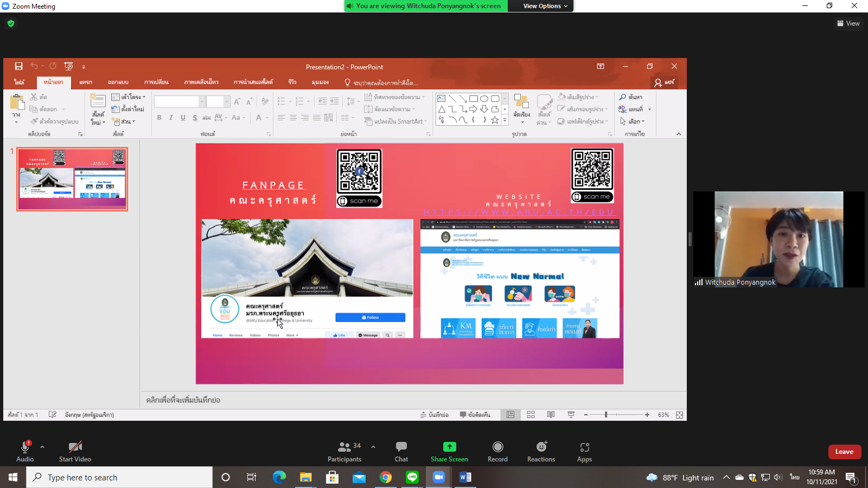Click Clear All Formatting icon
The width and height of the screenshot is (868, 488).
click(265, 101)
